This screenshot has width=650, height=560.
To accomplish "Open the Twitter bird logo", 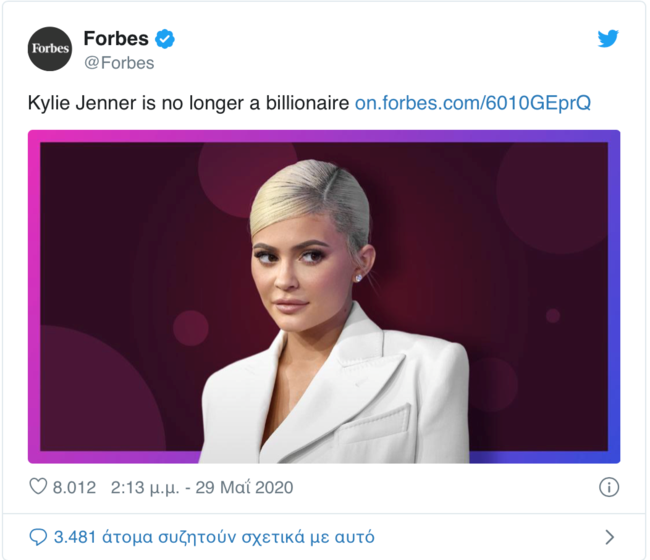I will [607, 39].
